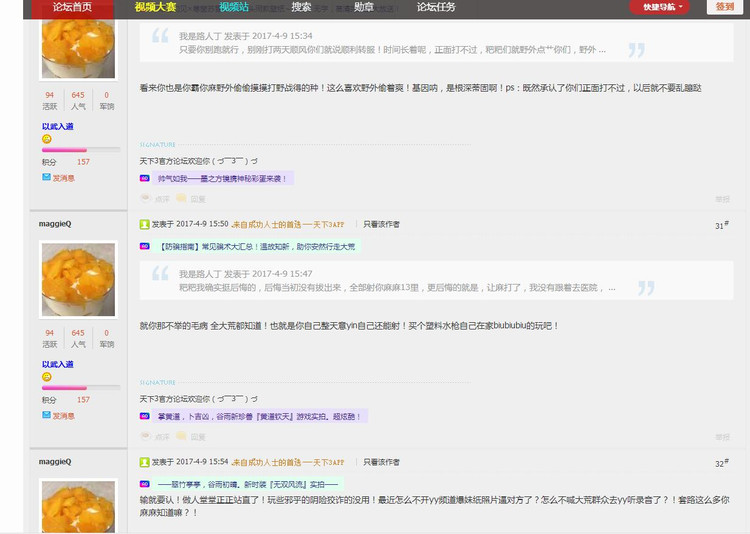The height and width of the screenshot is (534, 750).
Task: Click the 发表于 2017-4-9 15:54 timestamp
Action: (x=190, y=461)
